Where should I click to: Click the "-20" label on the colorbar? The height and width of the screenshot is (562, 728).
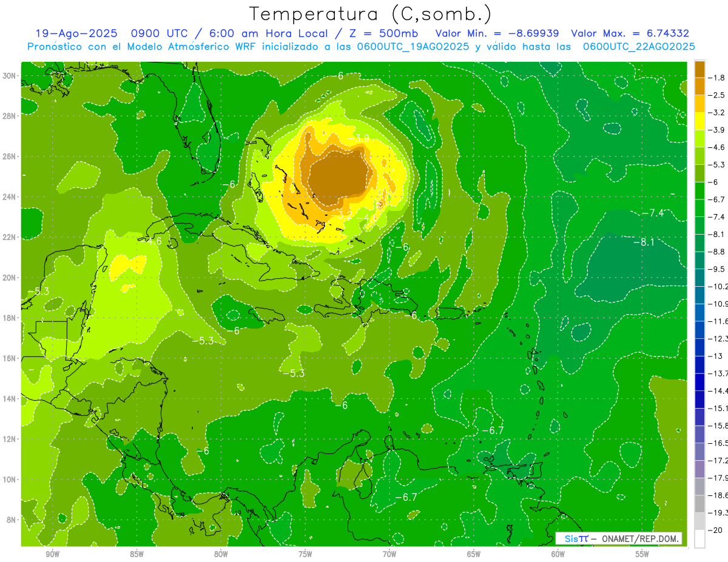716,530
